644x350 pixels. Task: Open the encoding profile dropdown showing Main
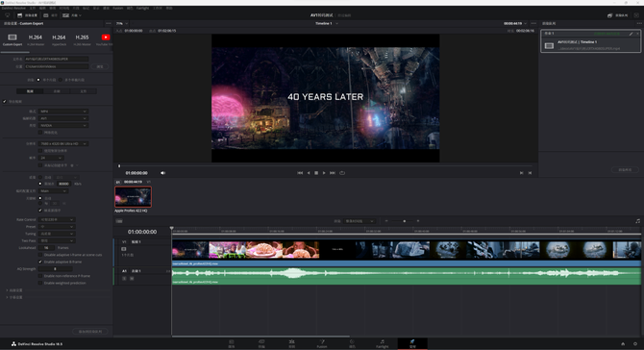coord(53,191)
